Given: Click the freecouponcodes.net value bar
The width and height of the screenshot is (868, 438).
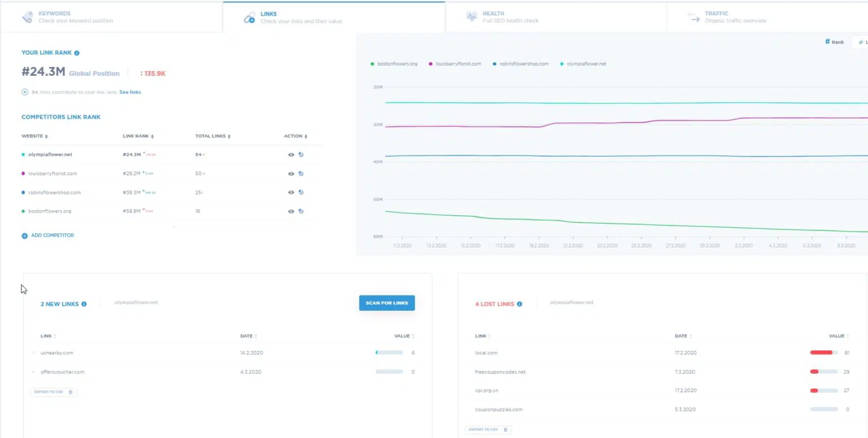Looking at the screenshot, I should pos(824,372).
